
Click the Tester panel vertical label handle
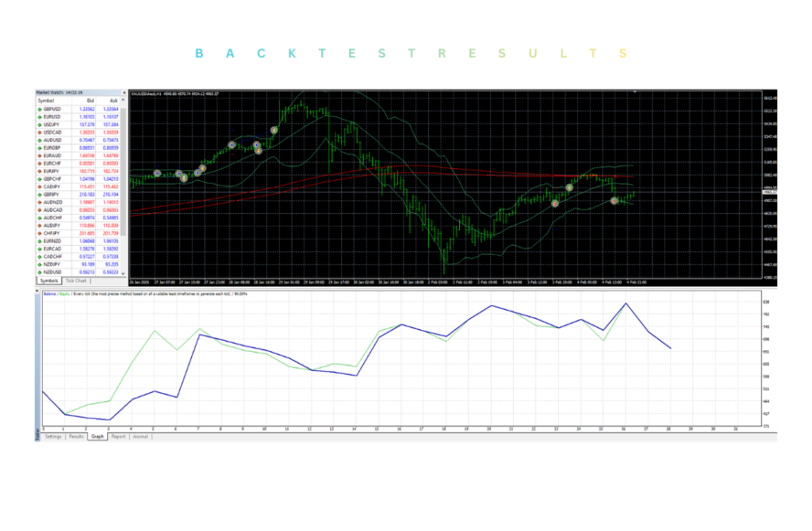click(37, 434)
